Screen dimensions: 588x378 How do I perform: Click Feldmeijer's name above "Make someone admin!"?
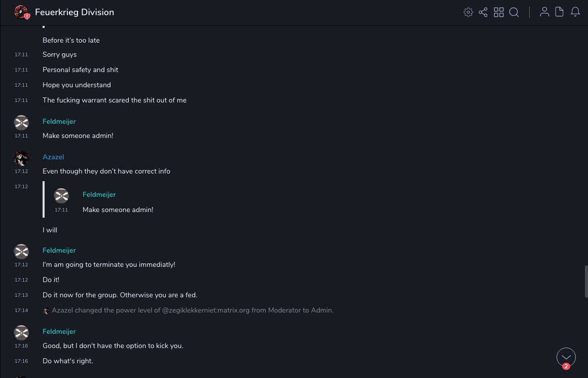pyautogui.click(x=59, y=122)
